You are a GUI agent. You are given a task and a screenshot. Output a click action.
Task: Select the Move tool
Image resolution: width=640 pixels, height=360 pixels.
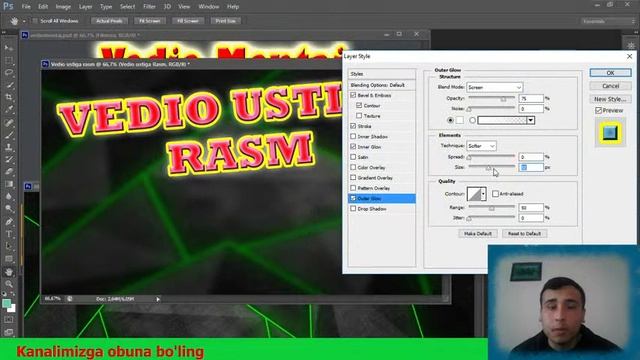[9, 48]
